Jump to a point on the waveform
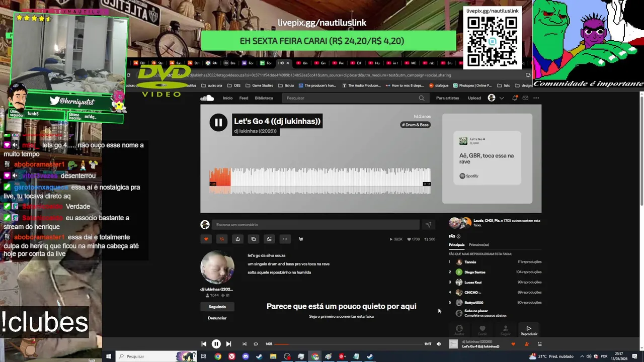The height and width of the screenshot is (362, 644). click(320, 181)
